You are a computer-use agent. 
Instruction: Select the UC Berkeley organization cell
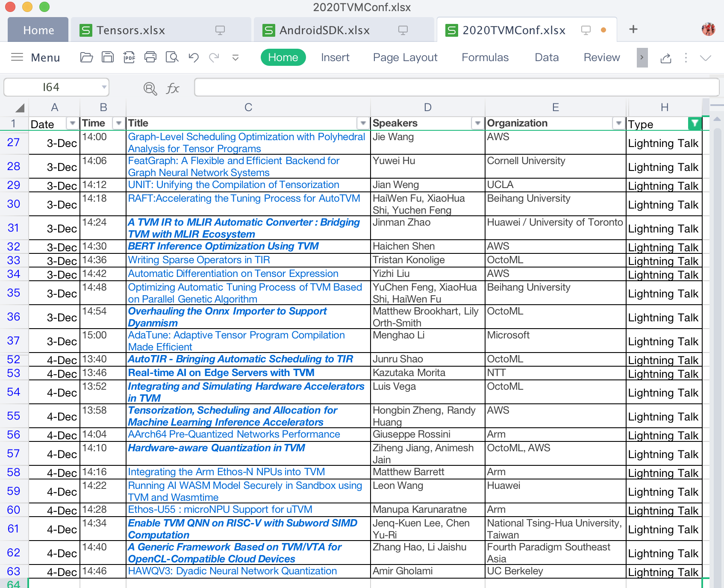[555, 571]
